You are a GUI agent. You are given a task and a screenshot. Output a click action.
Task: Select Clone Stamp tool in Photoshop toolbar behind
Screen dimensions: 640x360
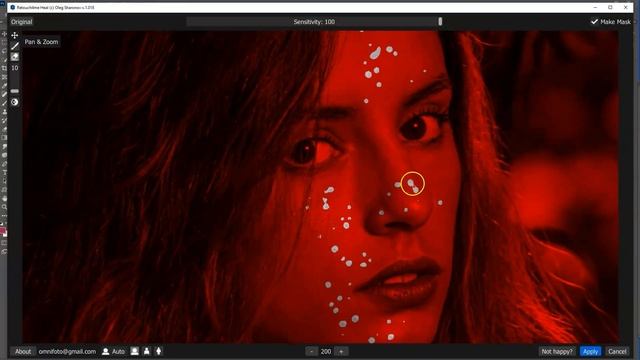(x=4, y=111)
